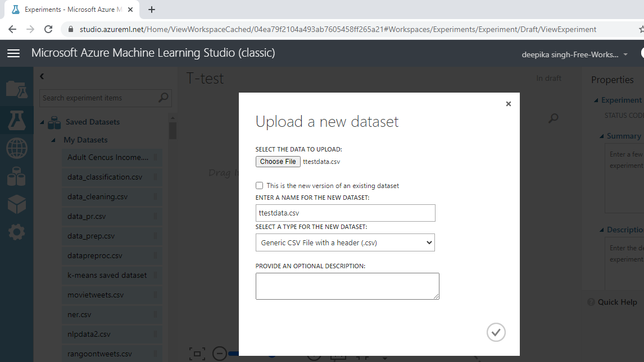
Task: Go back with the browser back arrow
Action: tap(12, 29)
